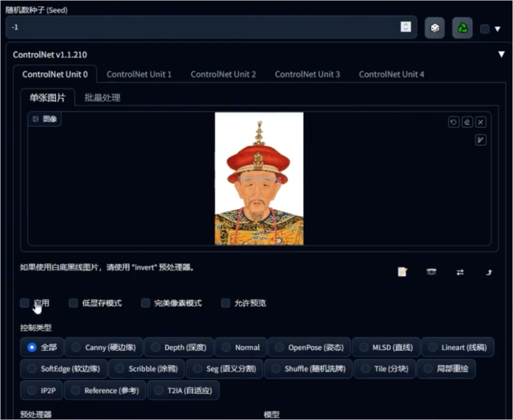Image resolution: width=513 pixels, height=420 pixels.
Task: Click the seed value stepper arrows
Action: [x=406, y=27]
